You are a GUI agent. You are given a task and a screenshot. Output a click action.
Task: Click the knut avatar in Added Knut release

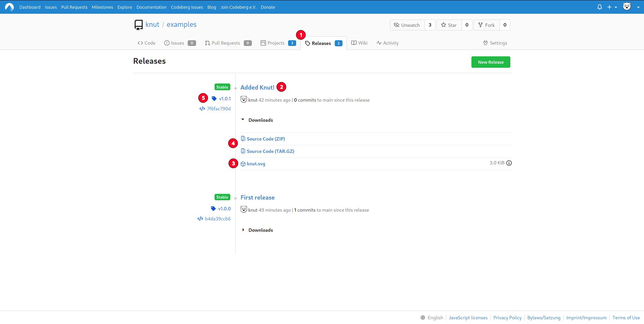coord(244,100)
